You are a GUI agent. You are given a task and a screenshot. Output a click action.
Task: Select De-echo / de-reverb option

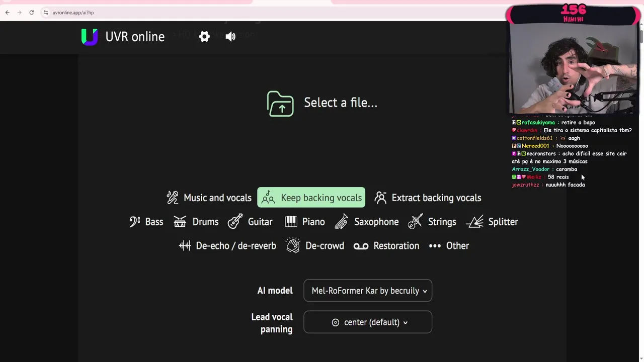227,246
